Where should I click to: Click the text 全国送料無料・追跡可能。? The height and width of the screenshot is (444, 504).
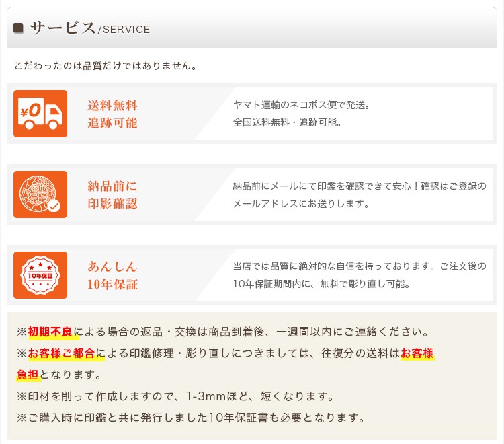[287, 122]
